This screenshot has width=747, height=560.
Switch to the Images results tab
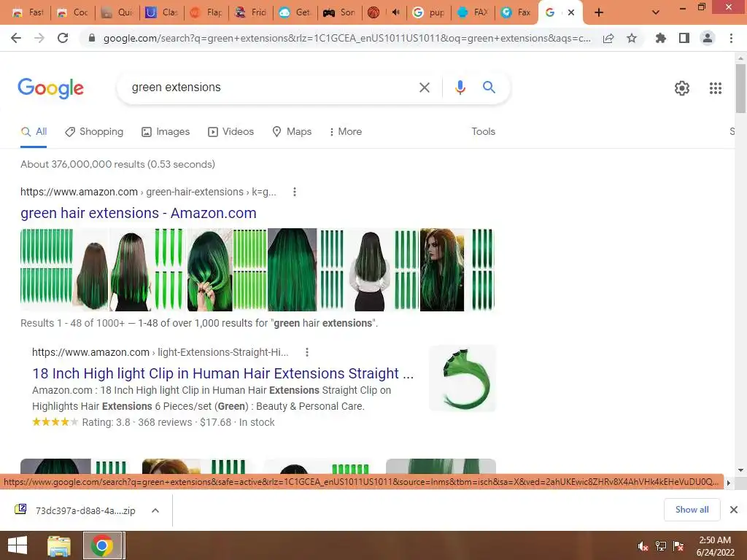point(166,132)
